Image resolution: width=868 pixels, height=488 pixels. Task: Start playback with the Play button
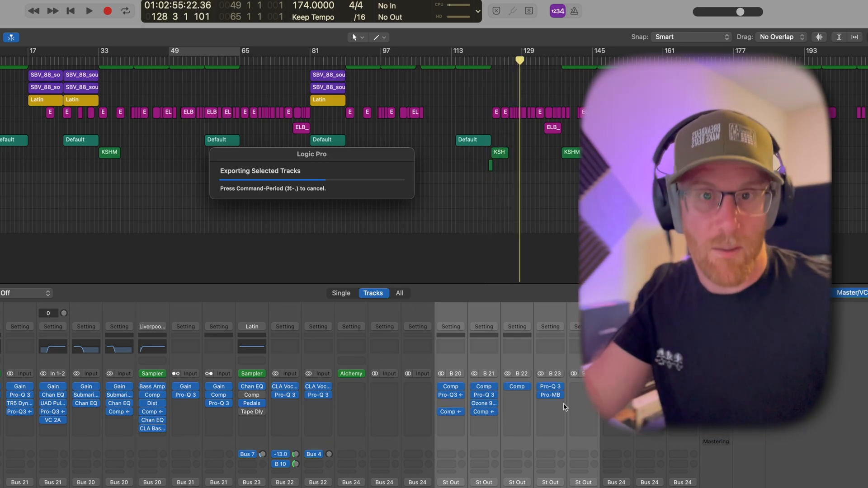click(89, 11)
